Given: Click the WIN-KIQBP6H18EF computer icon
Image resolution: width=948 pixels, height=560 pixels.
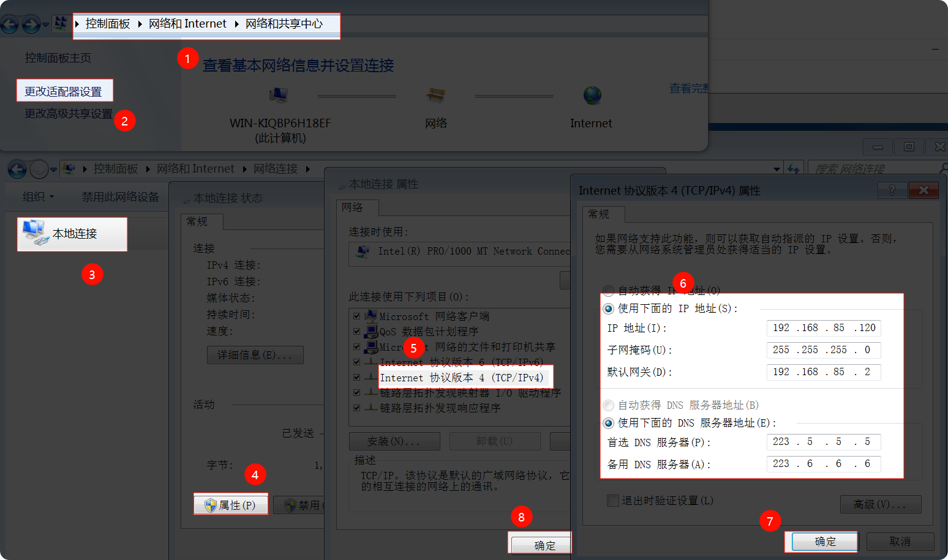Looking at the screenshot, I should (x=279, y=95).
